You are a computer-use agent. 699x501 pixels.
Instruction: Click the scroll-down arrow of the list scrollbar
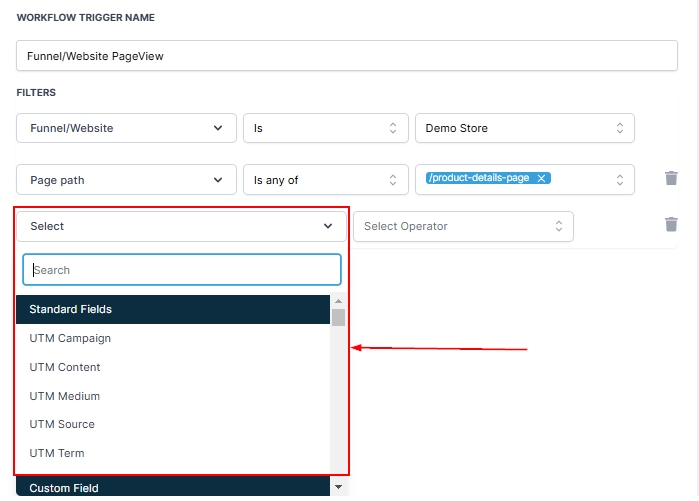338,487
